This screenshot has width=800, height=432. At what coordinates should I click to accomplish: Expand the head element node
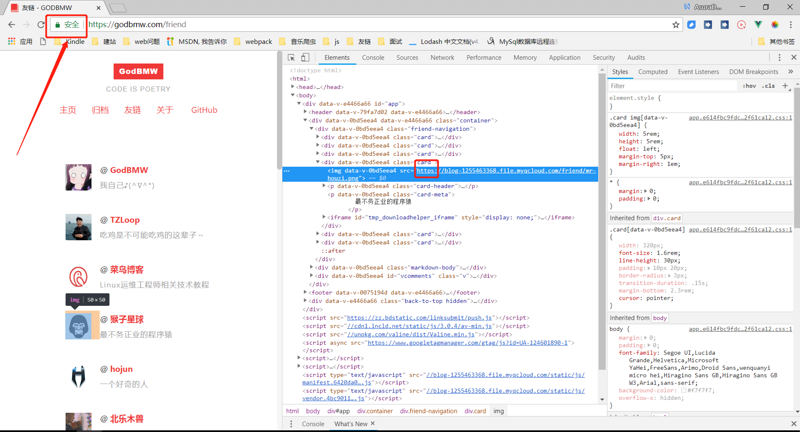coord(293,87)
